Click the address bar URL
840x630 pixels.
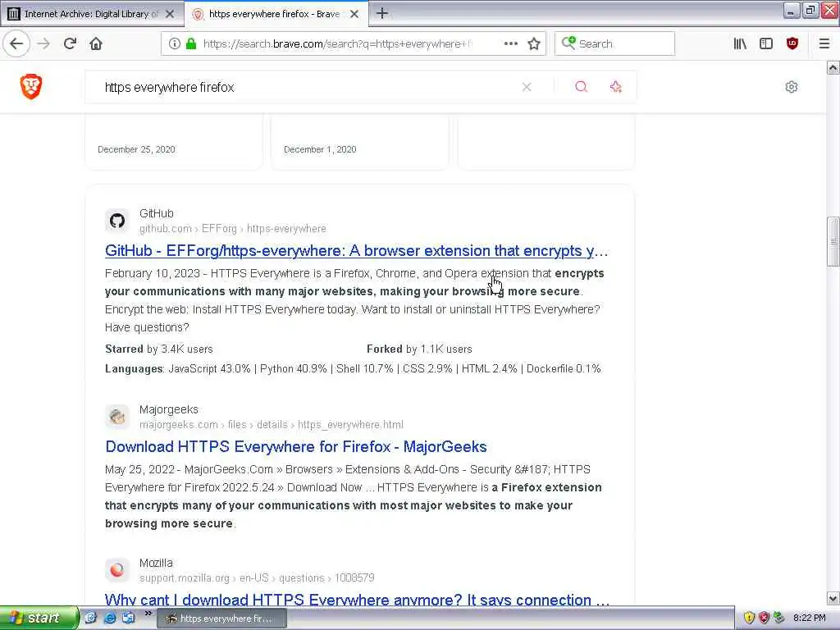coord(337,44)
